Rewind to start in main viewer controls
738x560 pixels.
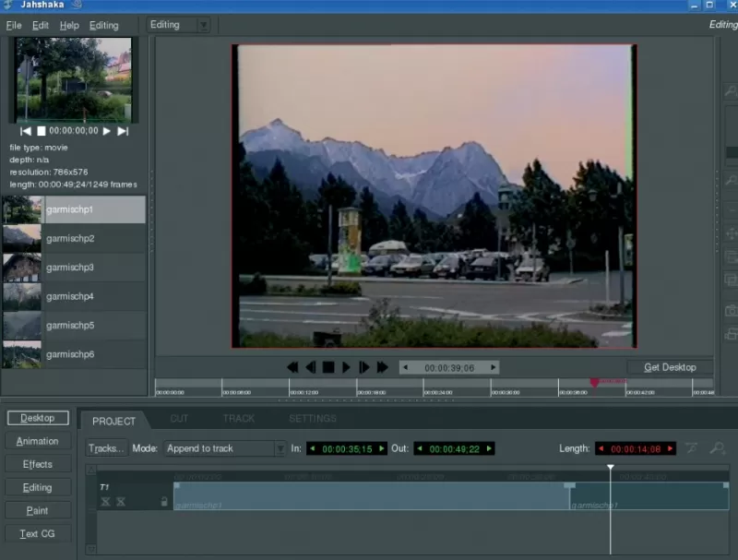point(292,367)
